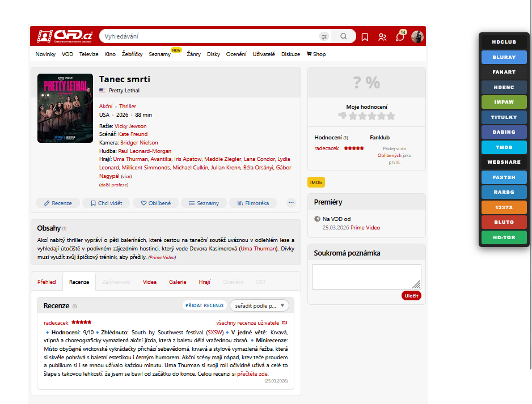This screenshot has height=404, width=532.
Task: Open the Prime Video premiere link
Action: click(365, 228)
